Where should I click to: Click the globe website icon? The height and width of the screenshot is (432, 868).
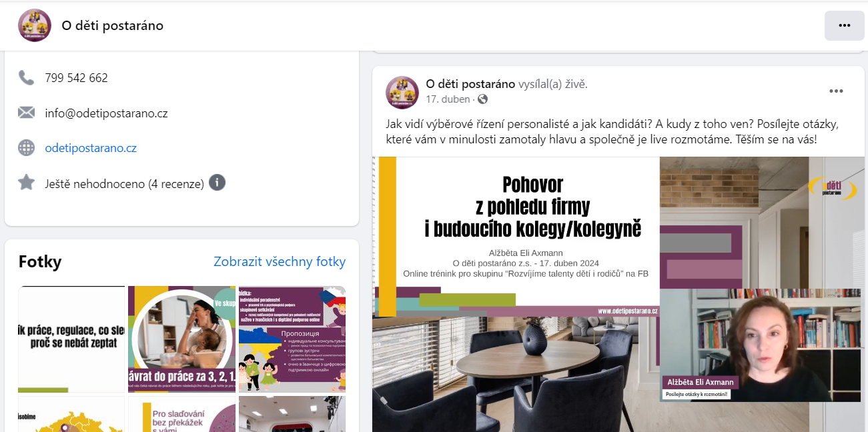click(x=26, y=148)
